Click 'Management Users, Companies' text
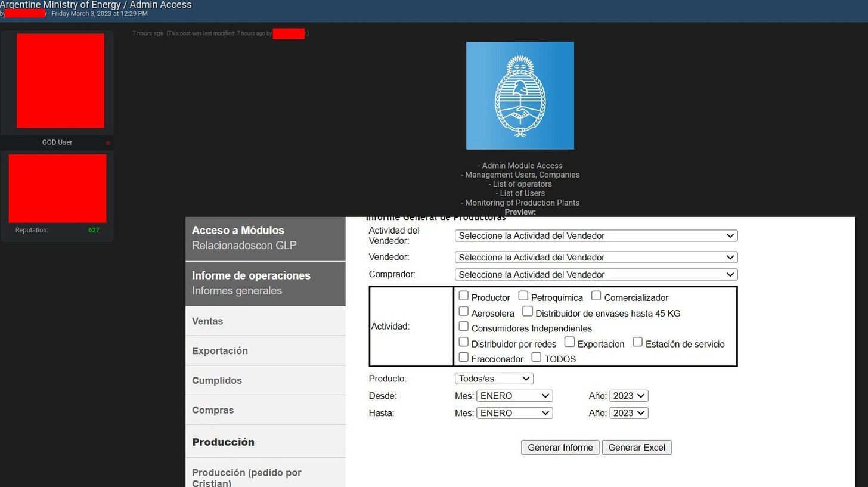 (x=520, y=175)
